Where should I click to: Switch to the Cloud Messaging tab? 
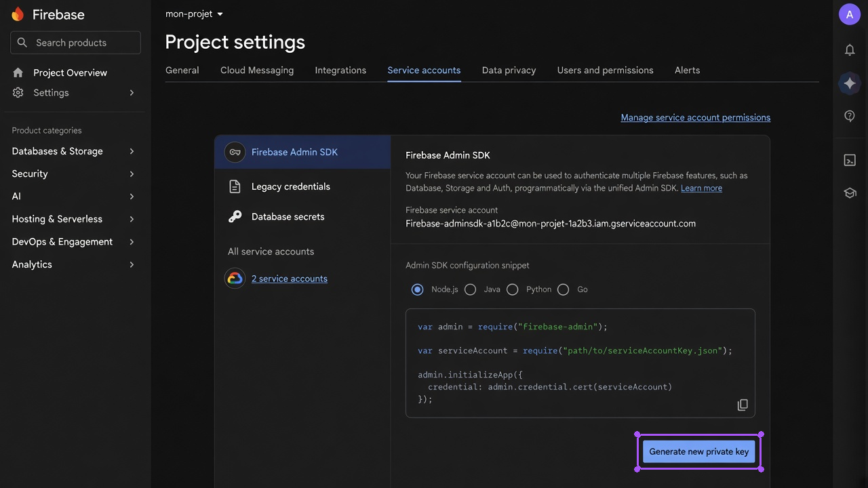(257, 70)
